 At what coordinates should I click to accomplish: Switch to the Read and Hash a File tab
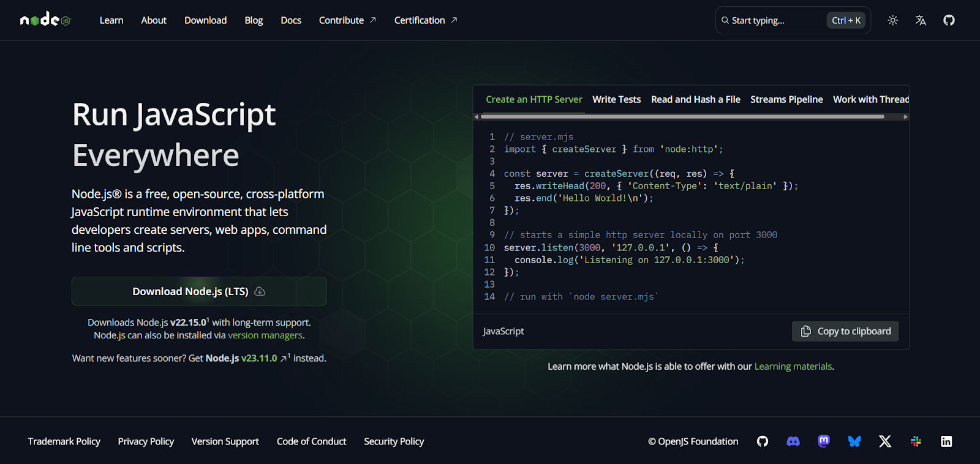pyautogui.click(x=696, y=99)
